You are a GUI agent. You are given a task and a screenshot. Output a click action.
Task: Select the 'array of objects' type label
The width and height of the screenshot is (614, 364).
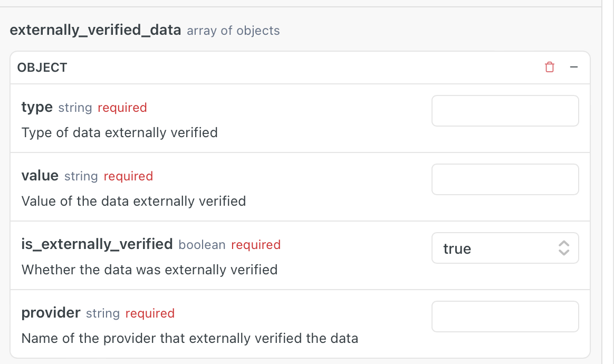[x=233, y=31]
